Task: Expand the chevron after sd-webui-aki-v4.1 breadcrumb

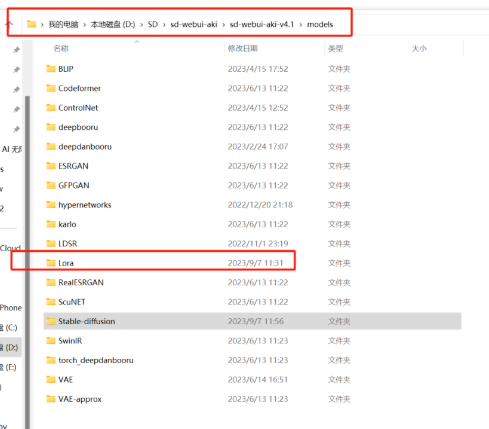Action: coord(301,24)
